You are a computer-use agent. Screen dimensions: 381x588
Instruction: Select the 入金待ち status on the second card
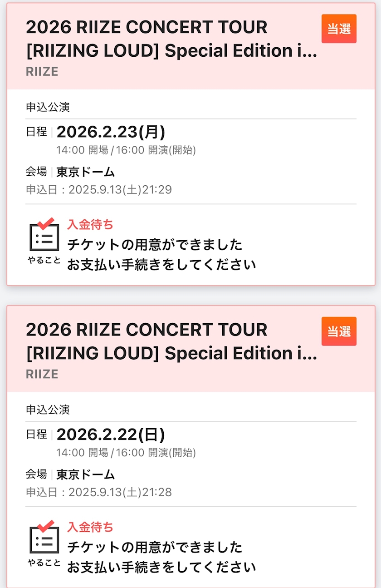pyautogui.click(x=90, y=527)
